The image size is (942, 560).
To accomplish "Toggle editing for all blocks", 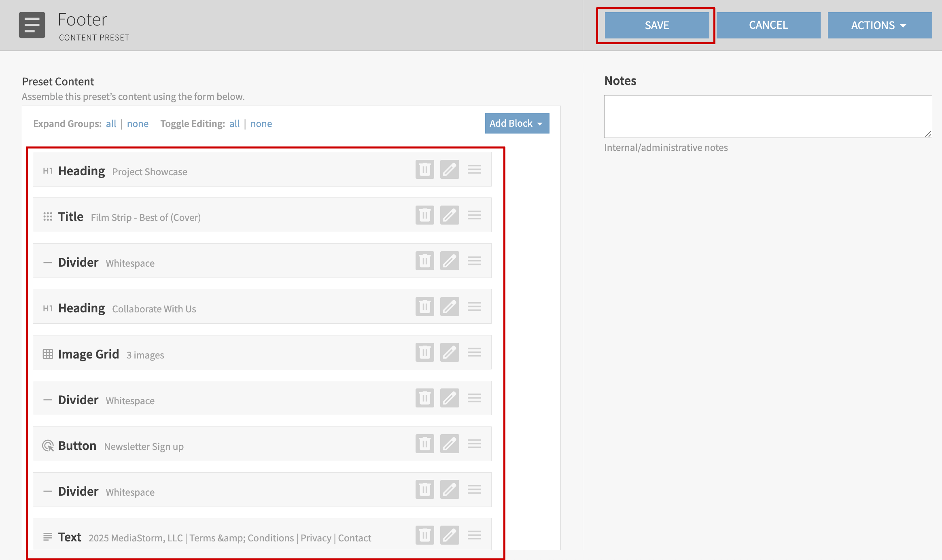I will (x=234, y=124).
